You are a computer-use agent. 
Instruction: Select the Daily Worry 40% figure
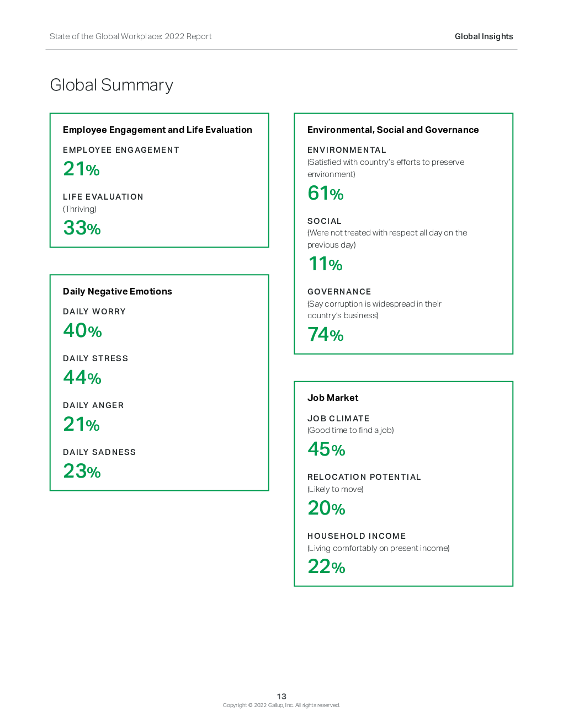point(82,330)
